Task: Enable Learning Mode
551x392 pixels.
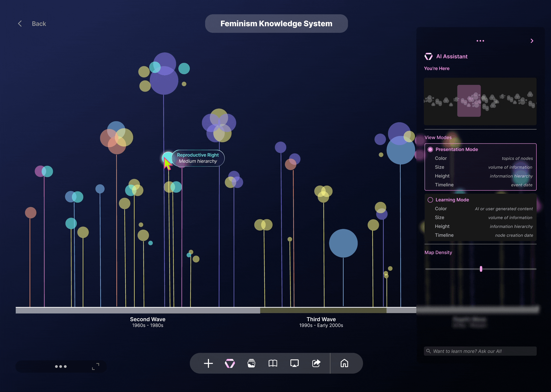Action: click(x=430, y=200)
